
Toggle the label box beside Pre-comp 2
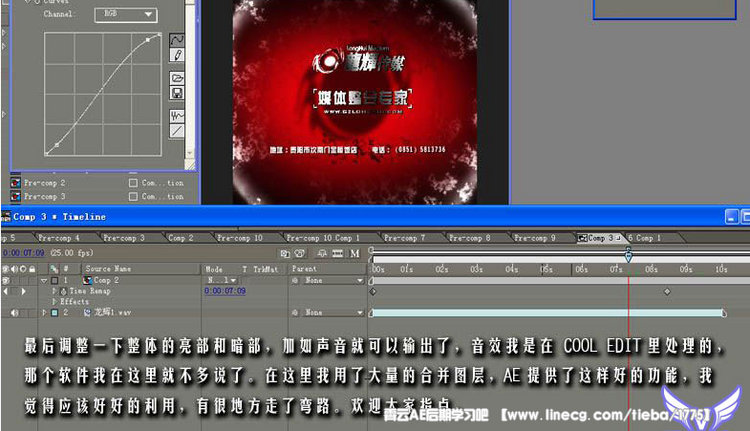click(133, 183)
